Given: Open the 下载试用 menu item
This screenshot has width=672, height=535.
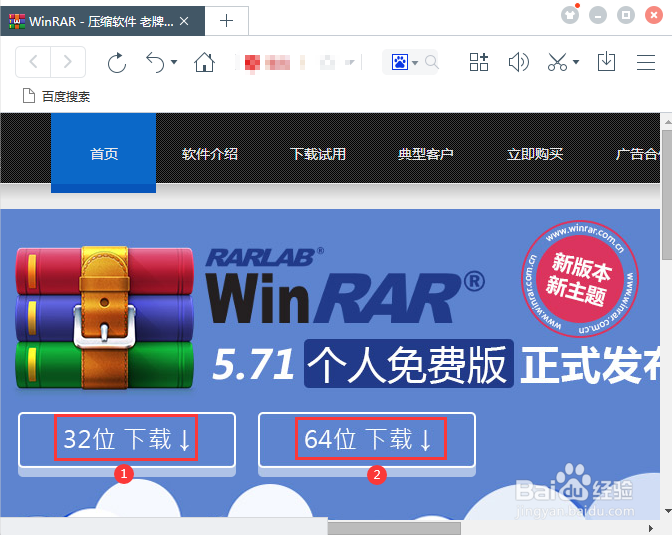Looking at the screenshot, I should point(318,154).
